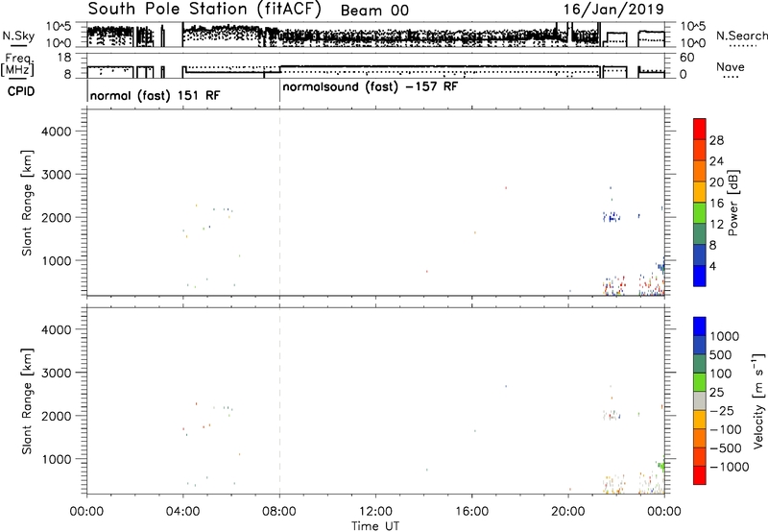Click '4000' tick on the power panel
Viewport: 768px width, 532px height.
[57, 132]
